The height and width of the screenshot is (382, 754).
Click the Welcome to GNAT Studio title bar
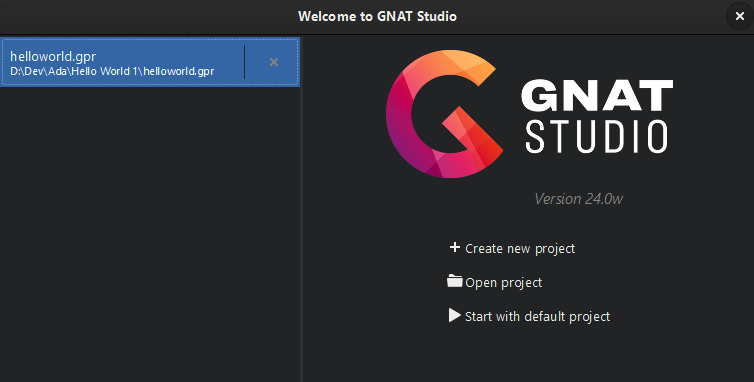pyautogui.click(x=377, y=16)
